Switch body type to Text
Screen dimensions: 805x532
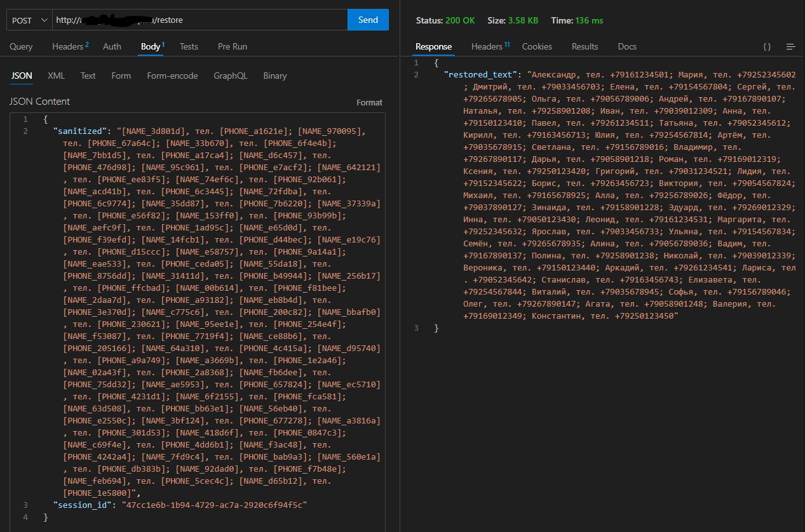[88, 76]
